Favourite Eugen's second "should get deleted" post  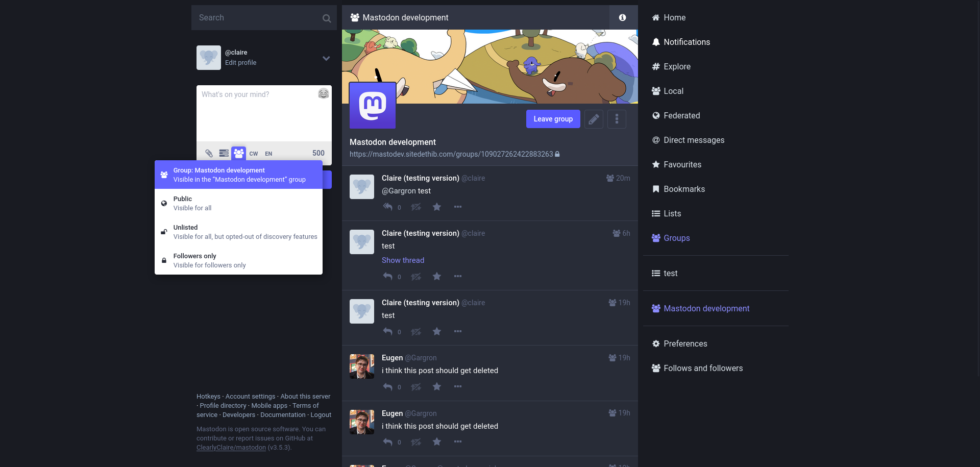click(437, 441)
